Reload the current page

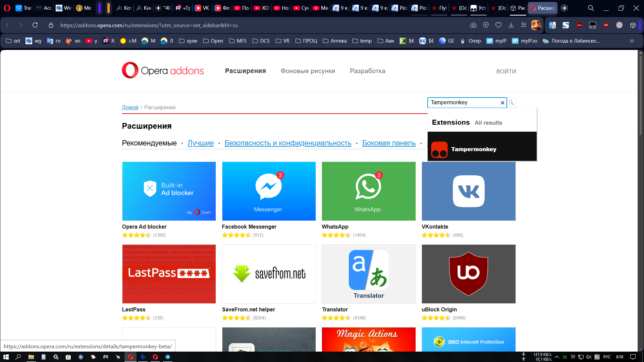pos(35,25)
